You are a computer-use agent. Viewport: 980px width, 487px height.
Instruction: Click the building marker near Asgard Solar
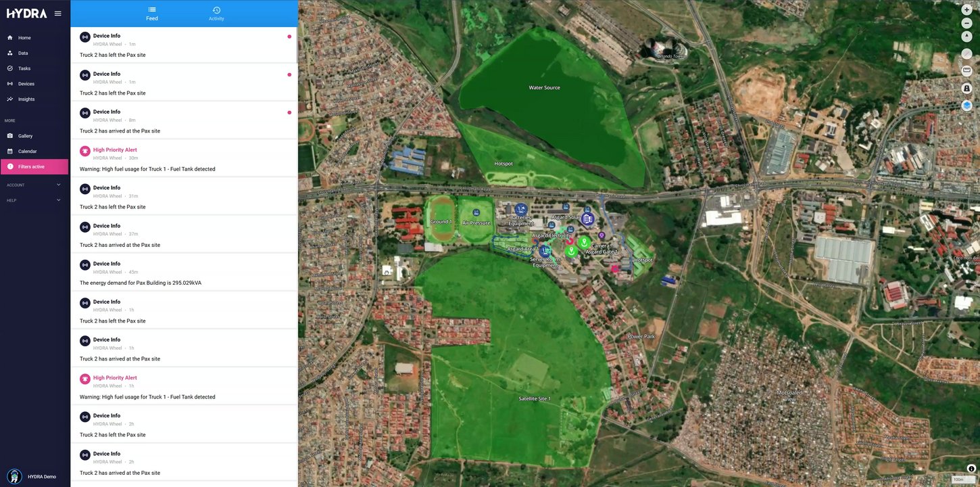click(x=587, y=219)
